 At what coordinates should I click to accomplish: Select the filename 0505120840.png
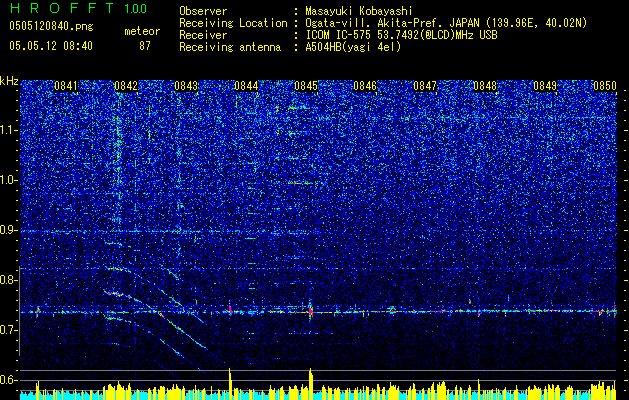[51, 26]
